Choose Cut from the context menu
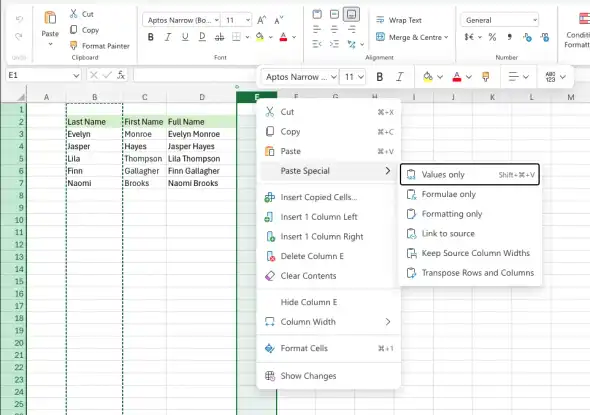Screen dimensions: 590x415 pos(329,112)
